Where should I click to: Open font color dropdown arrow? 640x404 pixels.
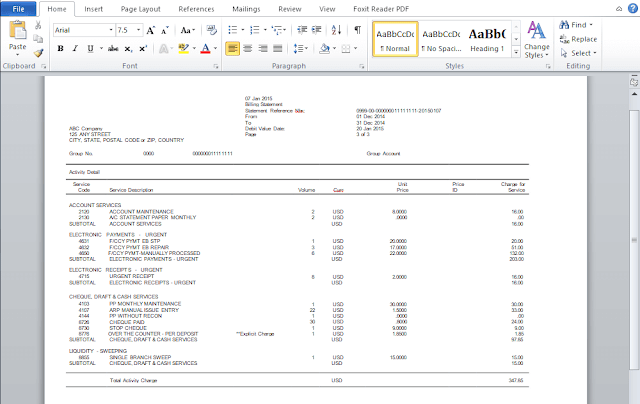pos(216,49)
